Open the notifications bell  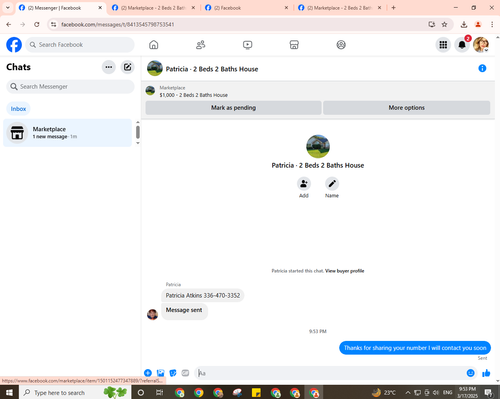tap(462, 45)
